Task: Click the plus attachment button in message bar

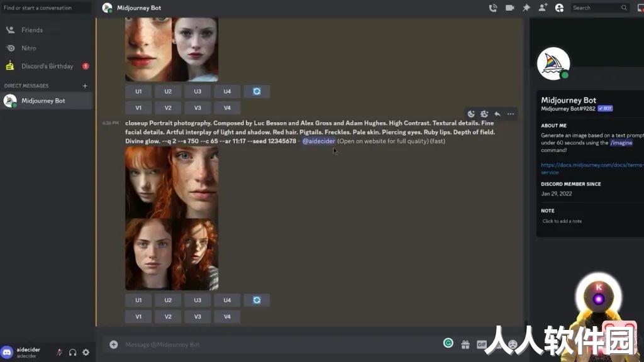Action: [x=114, y=345]
